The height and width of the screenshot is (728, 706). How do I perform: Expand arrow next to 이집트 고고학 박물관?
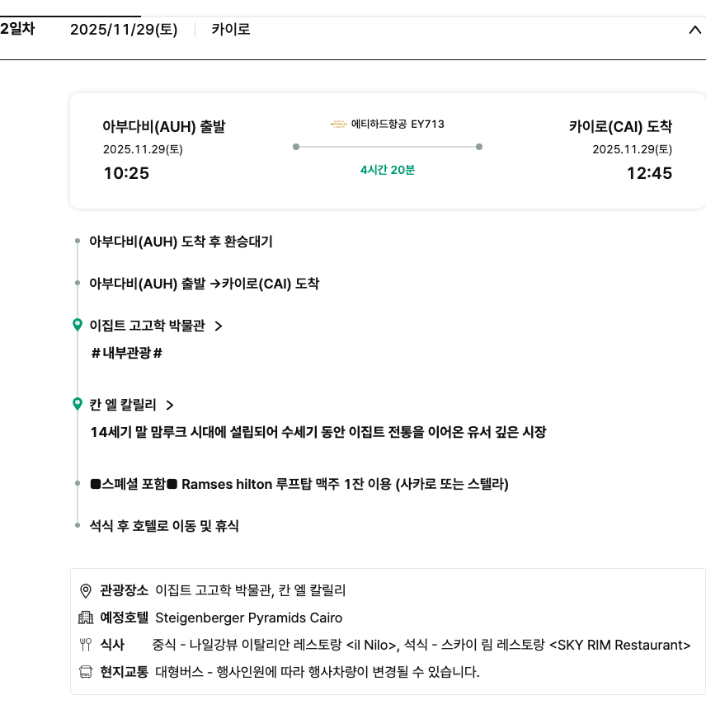pyautogui.click(x=219, y=326)
